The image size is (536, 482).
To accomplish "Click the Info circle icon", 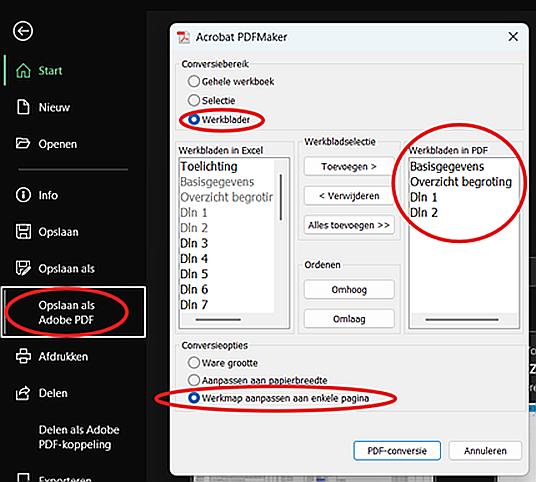I will tap(23, 195).
